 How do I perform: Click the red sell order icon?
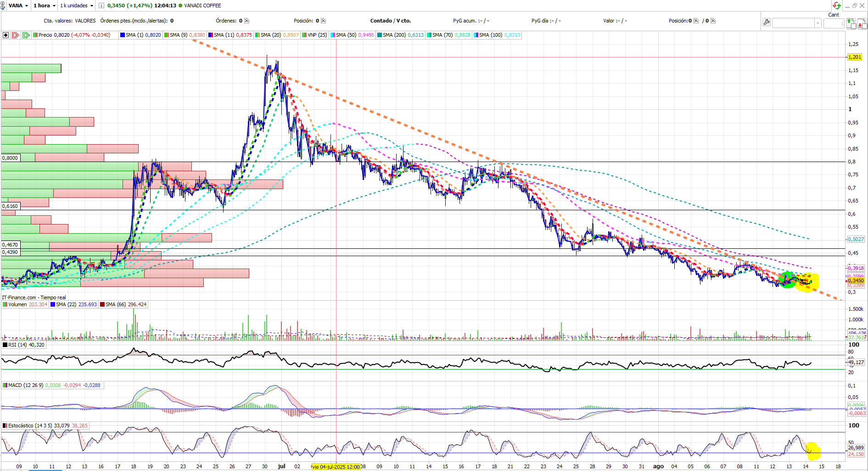(862, 23)
